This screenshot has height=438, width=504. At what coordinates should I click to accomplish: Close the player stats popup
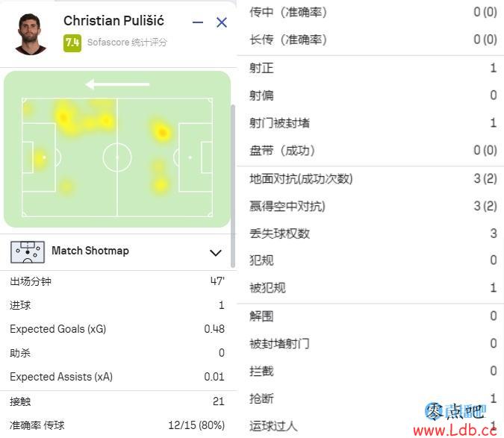tap(222, 22)
